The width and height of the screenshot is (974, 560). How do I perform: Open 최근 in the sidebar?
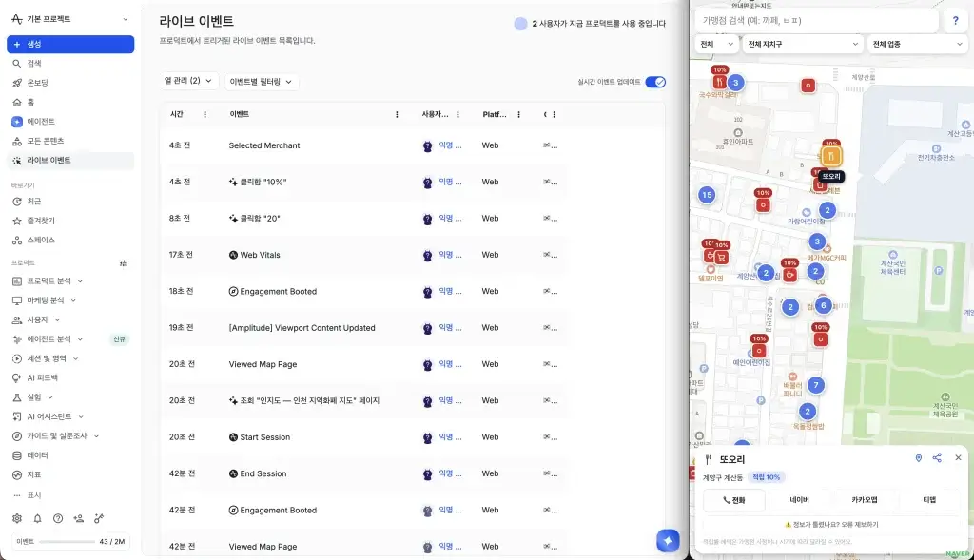(x=70, y=202)
